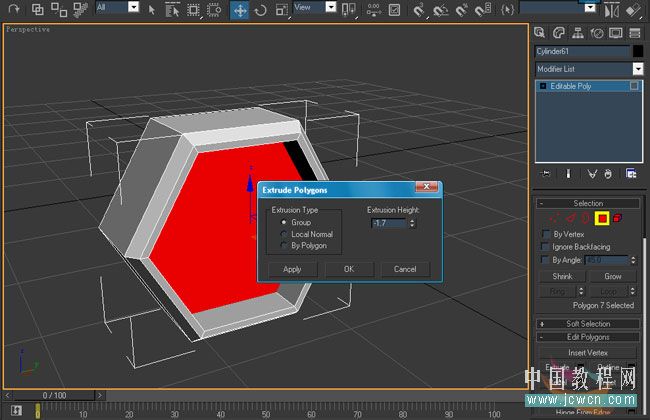Screen dimensions: 650x420
Task: Open the Motion command panel tab
Action: [597, 33]
